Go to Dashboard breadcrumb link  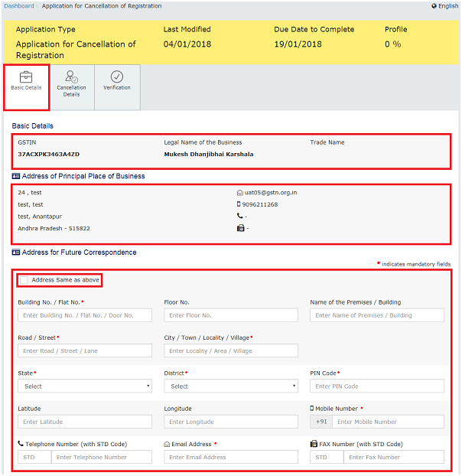click(19, 6)
